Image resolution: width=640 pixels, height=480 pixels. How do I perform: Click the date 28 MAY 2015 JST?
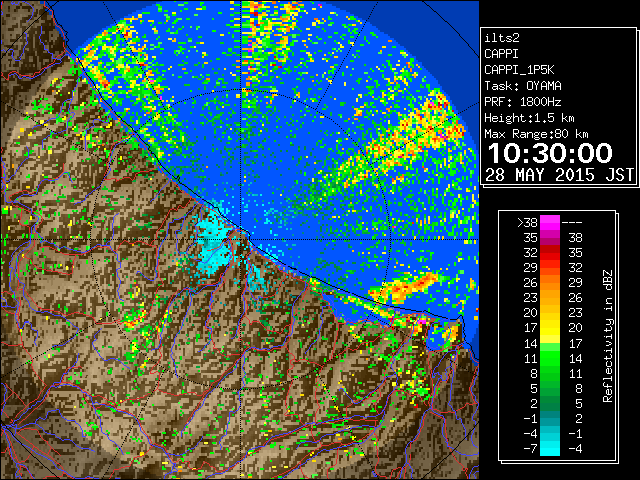click(x=559, y=175)
